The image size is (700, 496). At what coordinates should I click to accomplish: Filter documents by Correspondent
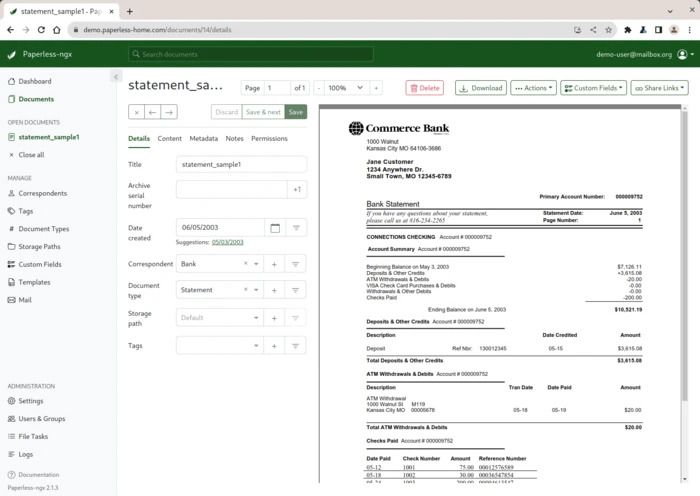[296, 264]
